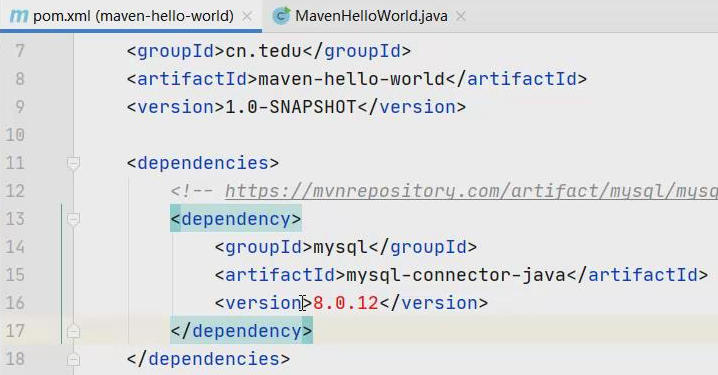Click the Java class icon on MavenHelloWorld tab

[281, 16]
